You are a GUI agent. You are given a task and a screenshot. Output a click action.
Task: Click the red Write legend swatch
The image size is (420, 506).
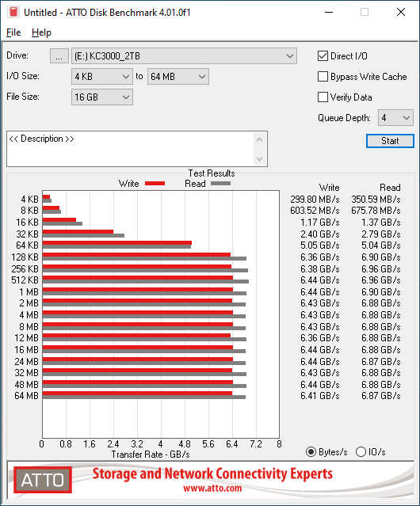click(155, 183)
